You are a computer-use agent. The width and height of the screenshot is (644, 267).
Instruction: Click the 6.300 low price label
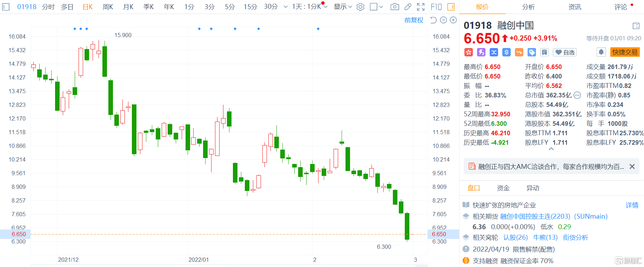384,247
